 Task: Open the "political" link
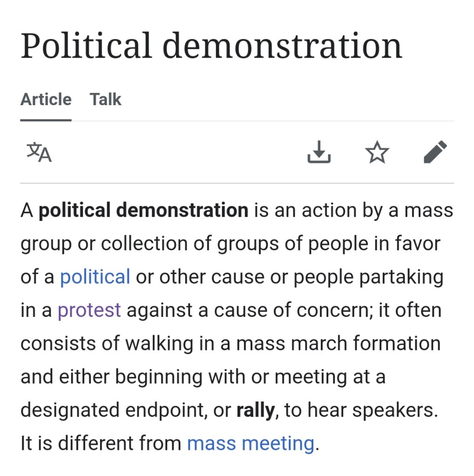point(95,277)
